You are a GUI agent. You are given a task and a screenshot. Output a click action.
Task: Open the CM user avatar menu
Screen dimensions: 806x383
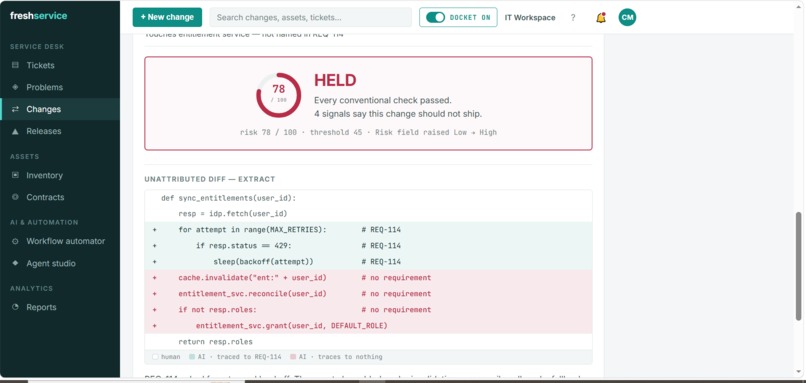[x=627, y=17]
